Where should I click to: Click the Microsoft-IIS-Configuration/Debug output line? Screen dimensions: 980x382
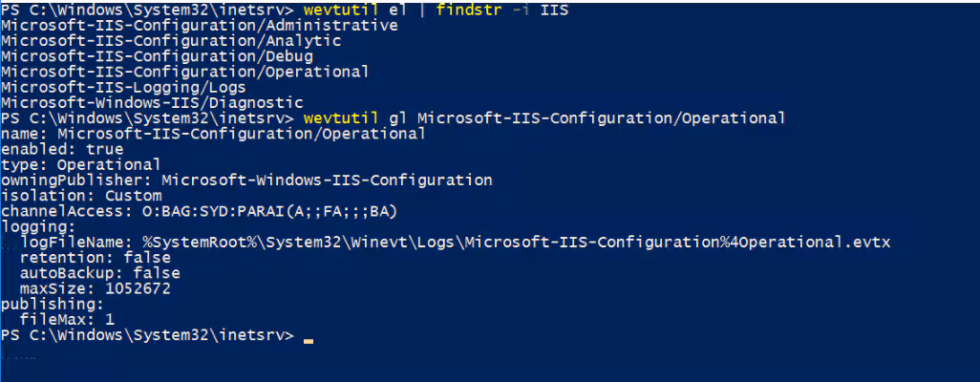click(x=157, y=56)
